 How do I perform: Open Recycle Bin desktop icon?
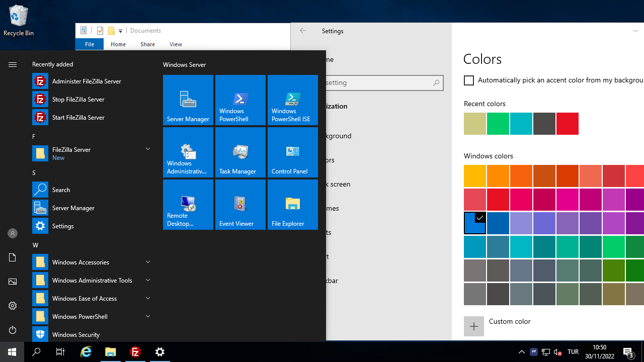coord(19,21)
